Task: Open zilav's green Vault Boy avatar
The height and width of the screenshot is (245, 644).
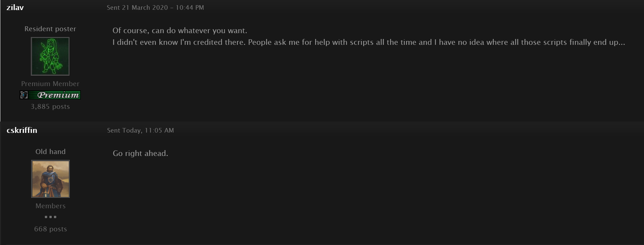Action: (x=50, y=56)
